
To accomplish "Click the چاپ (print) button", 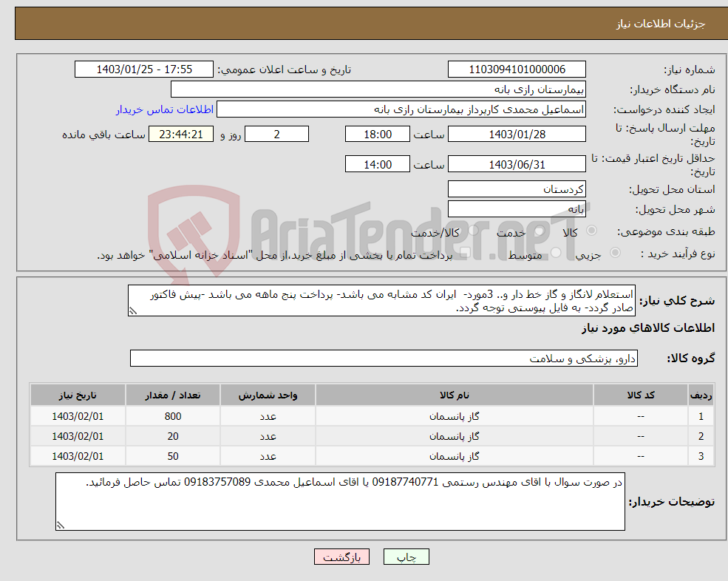I will click(x=406, y=557).
